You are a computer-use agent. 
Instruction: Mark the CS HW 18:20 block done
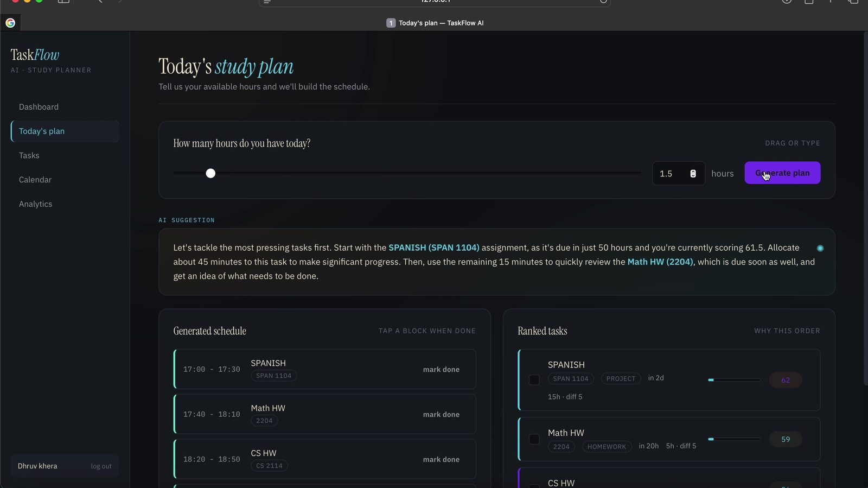[441, 460]
